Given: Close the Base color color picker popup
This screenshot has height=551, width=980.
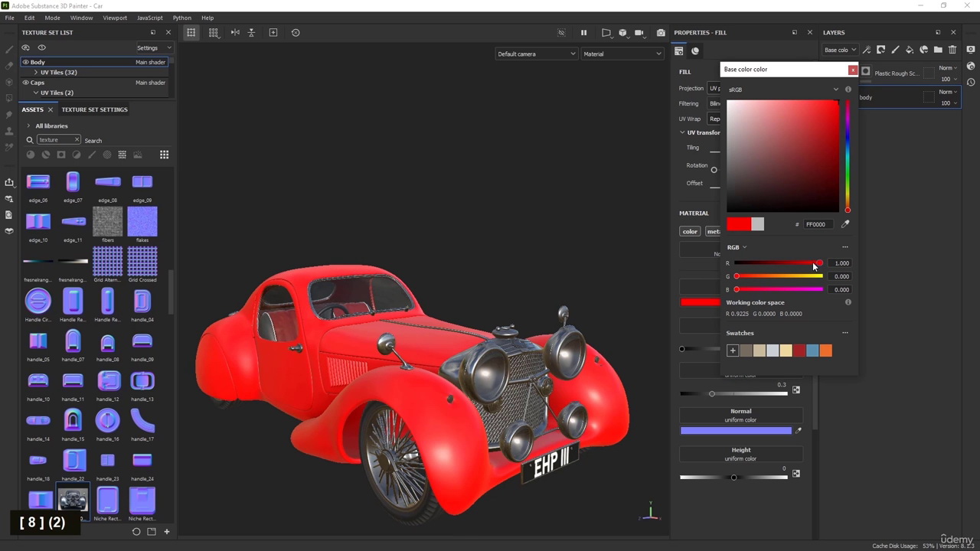Looking at the screenshot, I should pyautogui.click(x=853, y=70).
